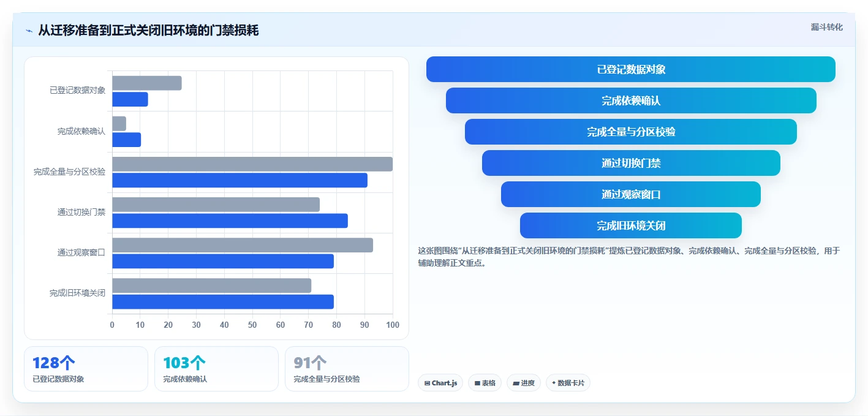Select funnel step 完成依赖确认

click(631, 100)
